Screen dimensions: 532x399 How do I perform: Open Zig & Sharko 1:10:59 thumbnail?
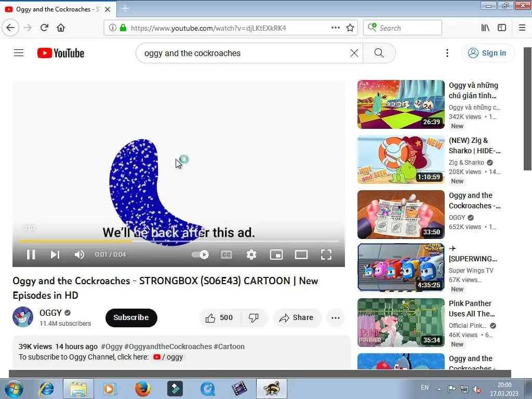pos(401,159)
